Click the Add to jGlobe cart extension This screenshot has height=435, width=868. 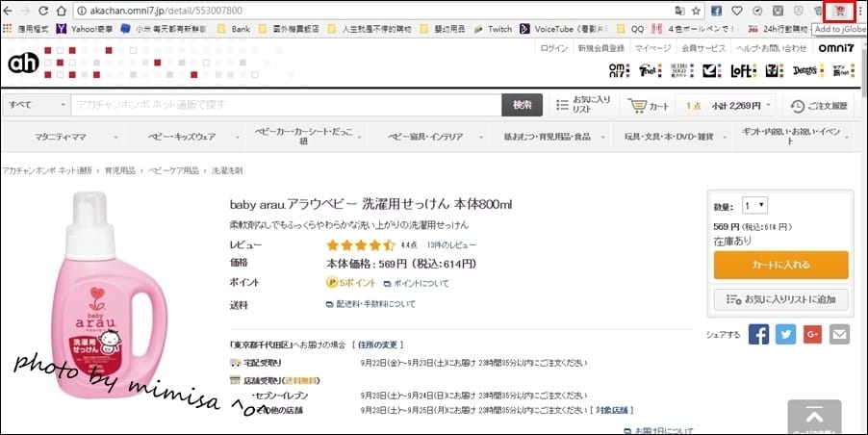tap(840, 11)
